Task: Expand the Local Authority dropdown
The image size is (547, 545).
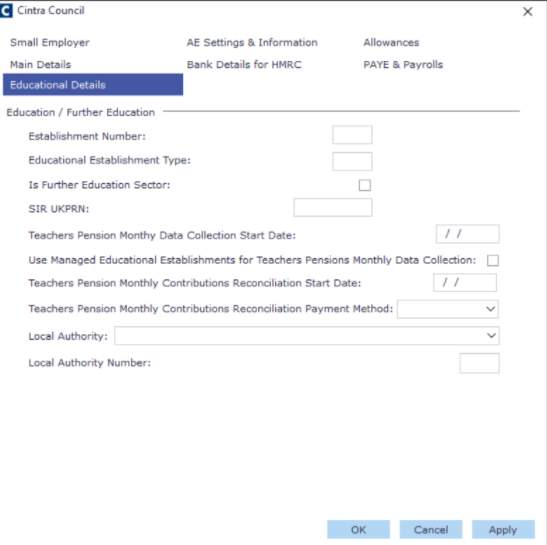Action: click(307, 336)
